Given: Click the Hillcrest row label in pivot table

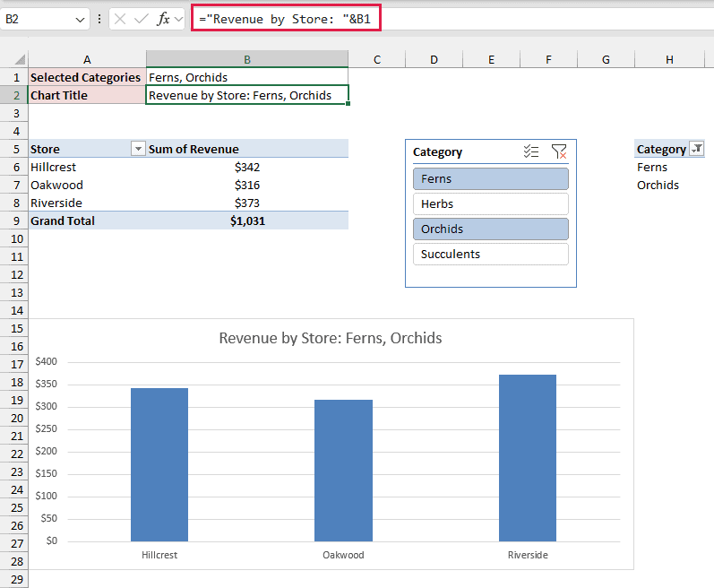Looking at the screenshot, I should click(87, 167).
